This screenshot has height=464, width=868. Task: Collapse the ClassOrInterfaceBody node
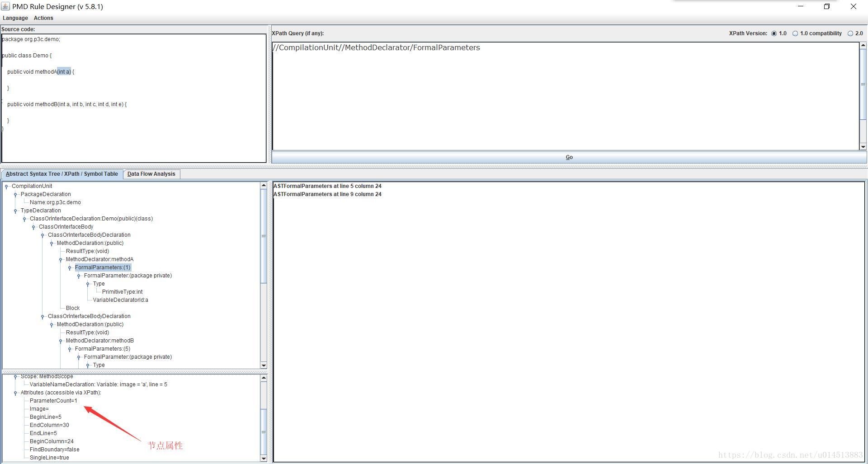(x=33, y=227)
